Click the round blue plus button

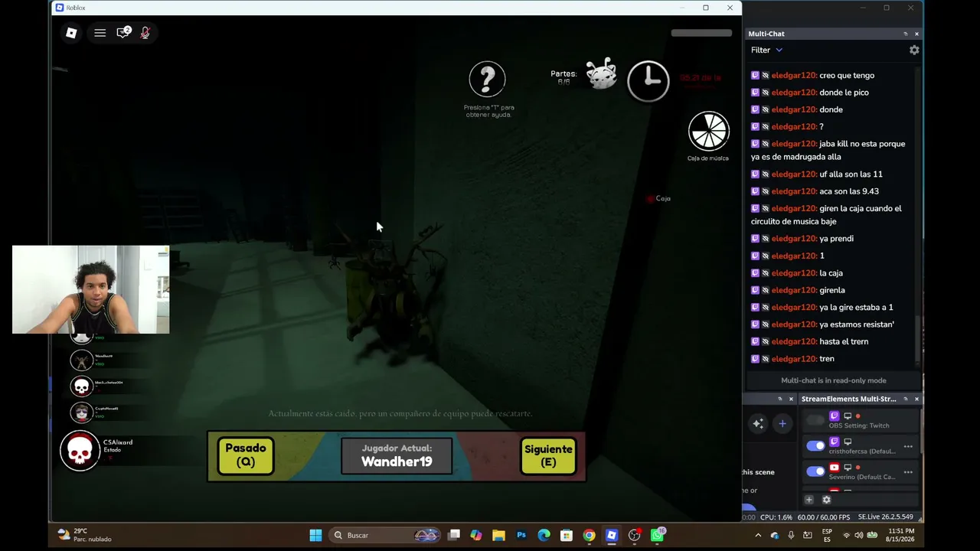[x=782, y=423]
